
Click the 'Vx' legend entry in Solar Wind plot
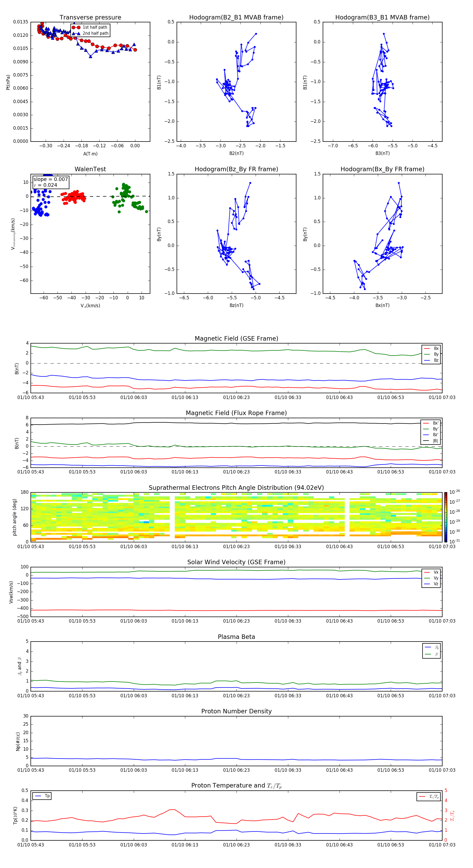click(x=431, y=572)
